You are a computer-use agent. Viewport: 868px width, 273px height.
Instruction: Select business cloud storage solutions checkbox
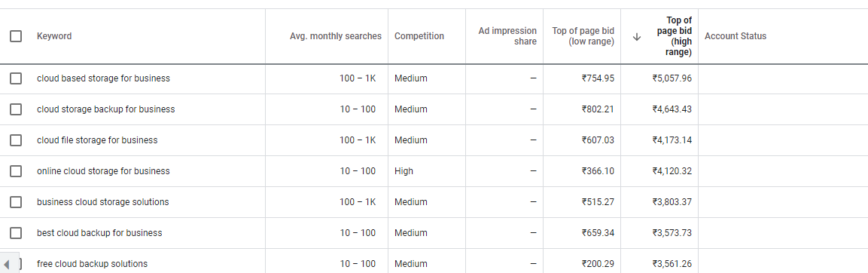[x=16, y=202]
